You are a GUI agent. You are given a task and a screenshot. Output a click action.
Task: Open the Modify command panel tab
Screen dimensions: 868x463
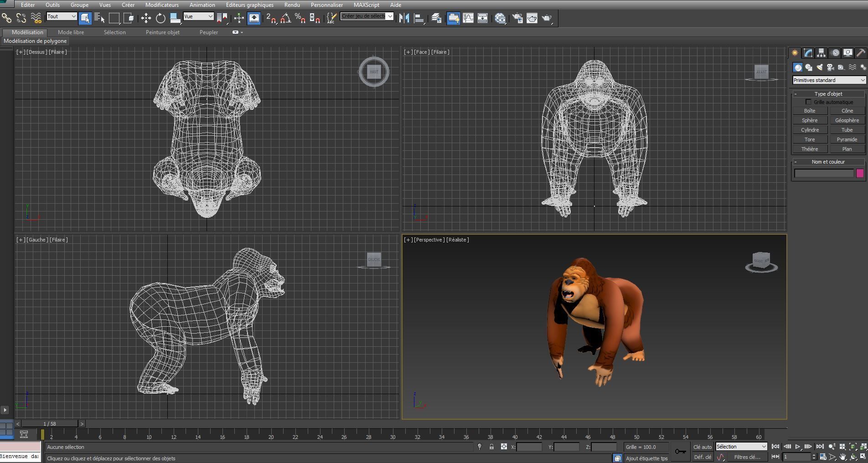[808, 53]
